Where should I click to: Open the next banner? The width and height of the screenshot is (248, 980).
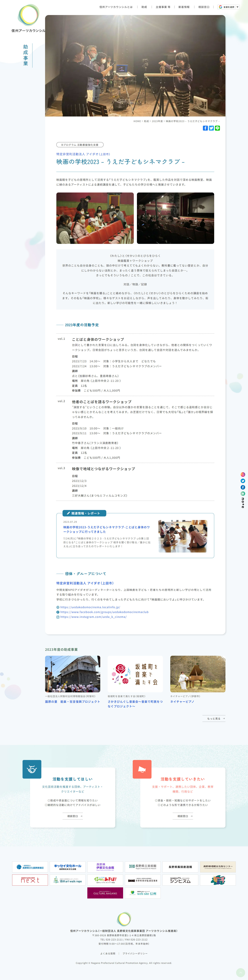click(30, 880)
